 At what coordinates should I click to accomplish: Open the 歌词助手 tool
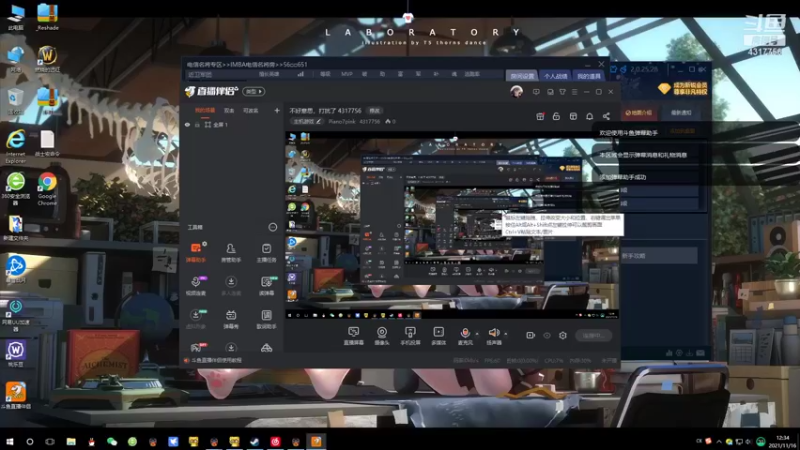[x=266, y=319]
